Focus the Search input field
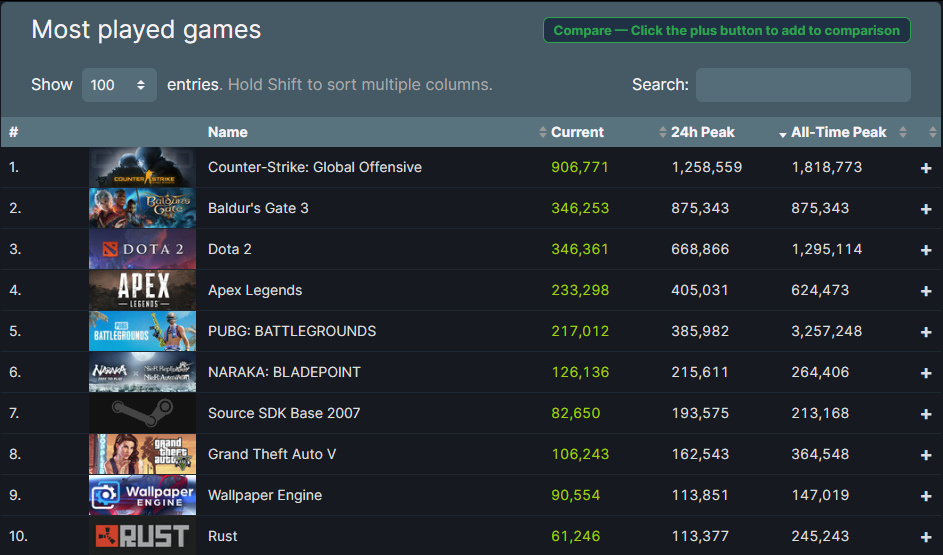The image size is (943, 555). (803, 85)
